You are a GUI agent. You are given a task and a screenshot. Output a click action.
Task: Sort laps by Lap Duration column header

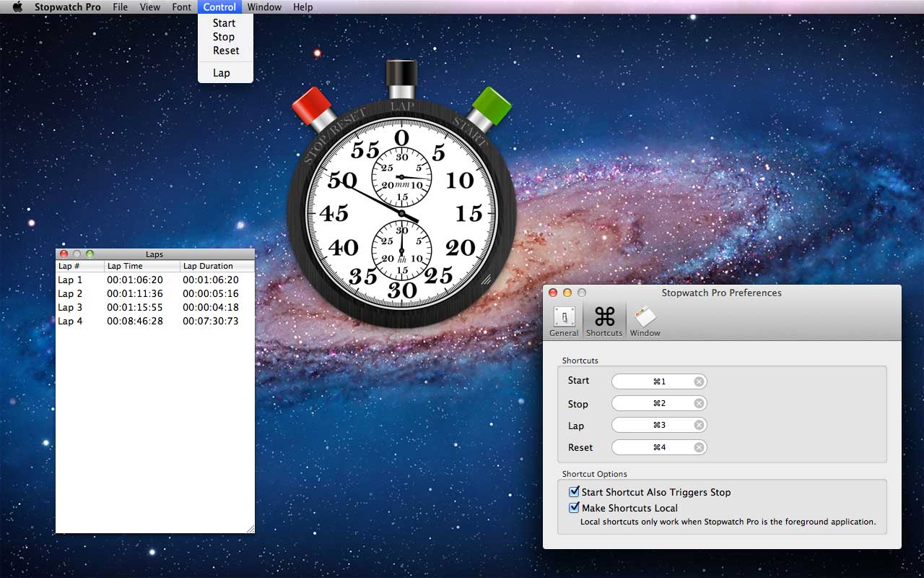click(216, 266)
